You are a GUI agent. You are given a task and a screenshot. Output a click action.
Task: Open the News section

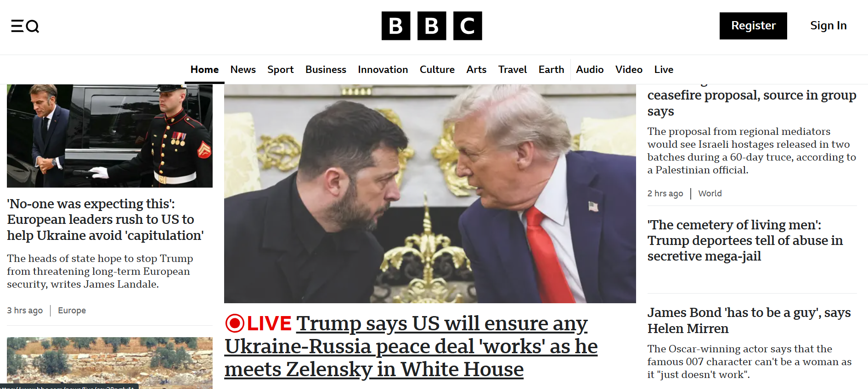click(243, 69)
